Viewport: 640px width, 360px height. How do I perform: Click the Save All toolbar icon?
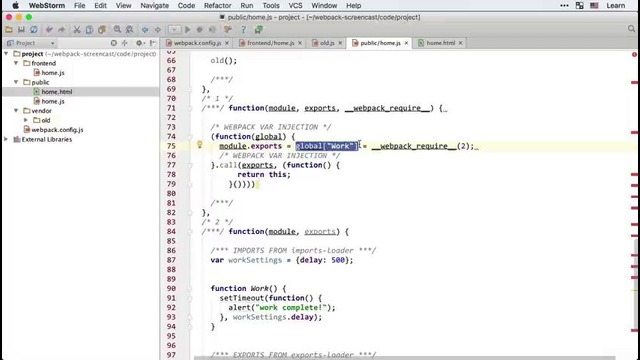coord(21,29)
